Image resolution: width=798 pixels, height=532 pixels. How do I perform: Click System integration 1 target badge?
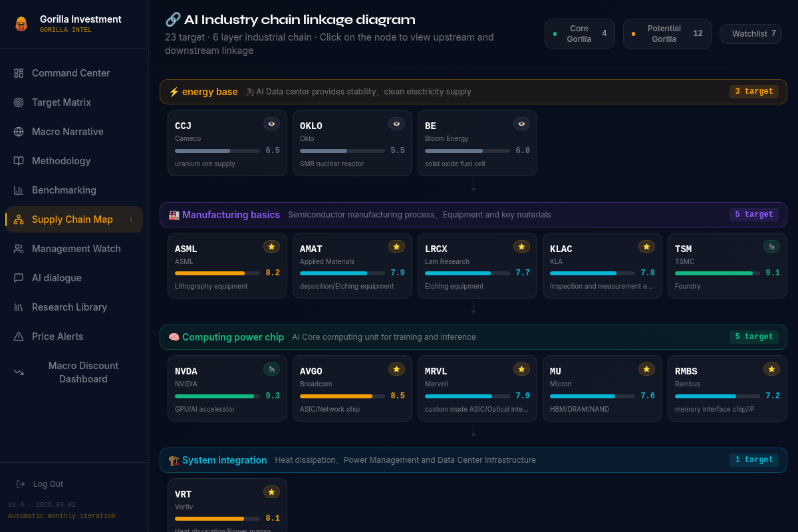754,460
